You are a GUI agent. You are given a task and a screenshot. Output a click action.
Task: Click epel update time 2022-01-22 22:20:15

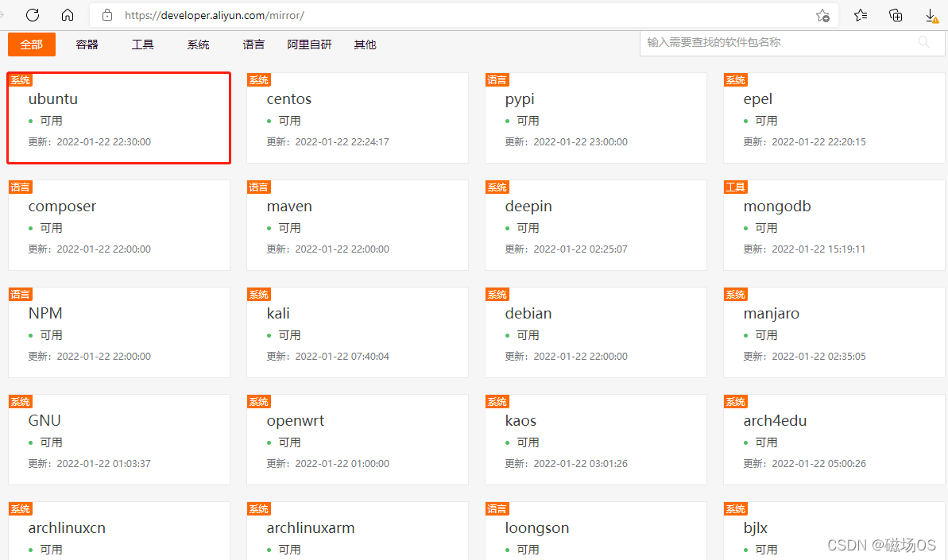click(x=819, y=142)
